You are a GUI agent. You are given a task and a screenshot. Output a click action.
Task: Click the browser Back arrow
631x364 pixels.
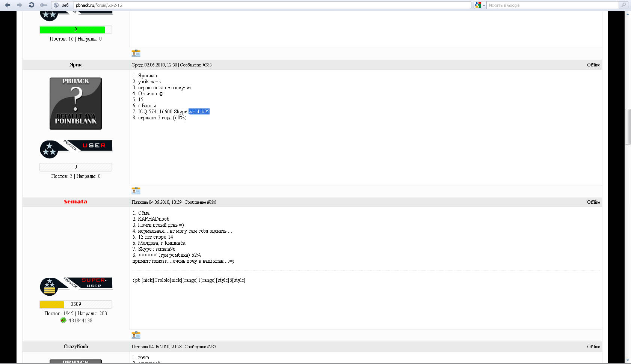point(8,5)
